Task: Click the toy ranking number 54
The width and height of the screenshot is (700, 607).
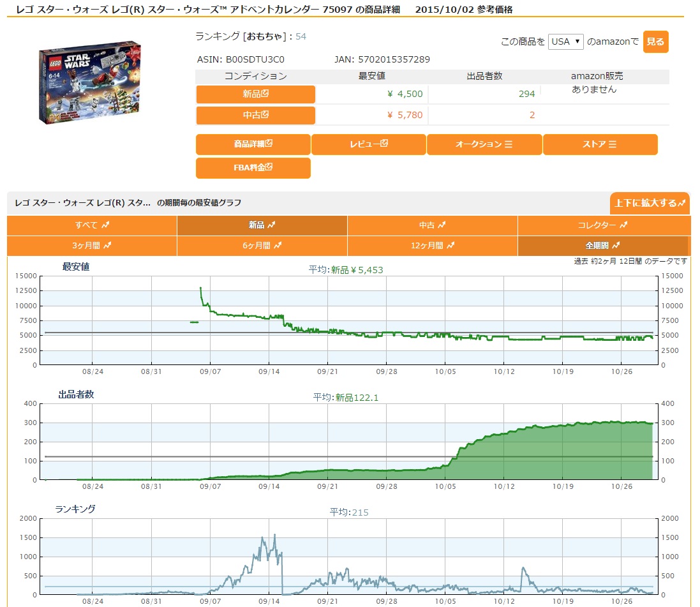Action: pyautogui.click(x=301, y=36)
